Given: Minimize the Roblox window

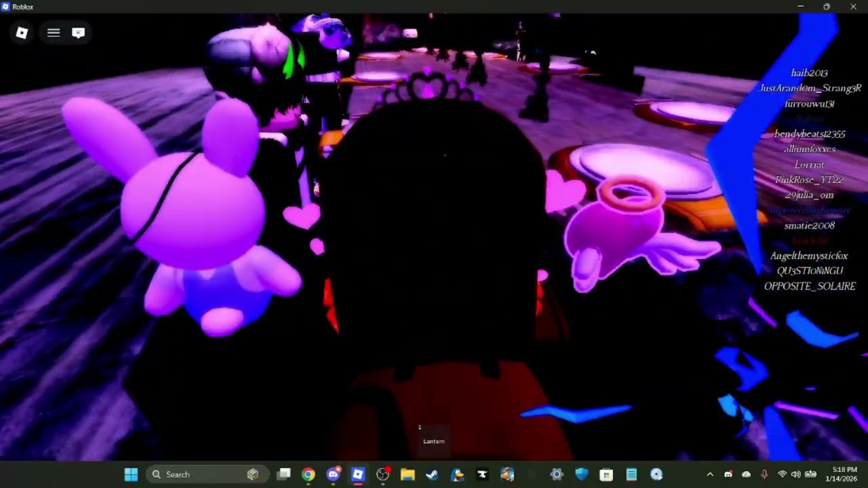Looking at the screenshot, I should point(801,7).
